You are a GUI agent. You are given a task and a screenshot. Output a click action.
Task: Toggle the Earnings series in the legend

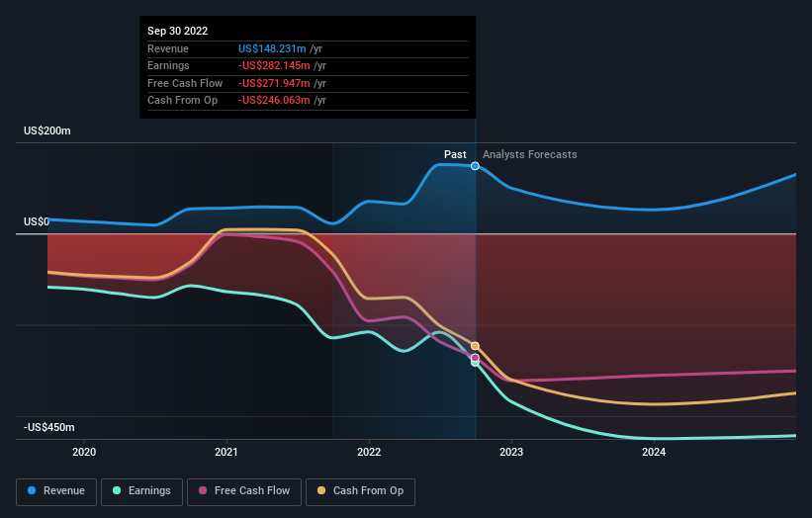point(141,491)
